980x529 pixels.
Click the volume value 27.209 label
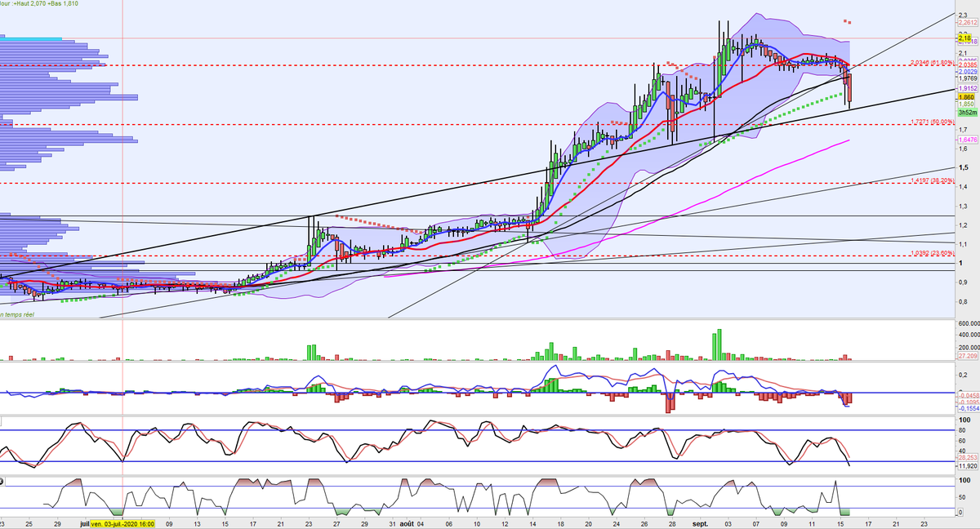click(x=966, y=356)
